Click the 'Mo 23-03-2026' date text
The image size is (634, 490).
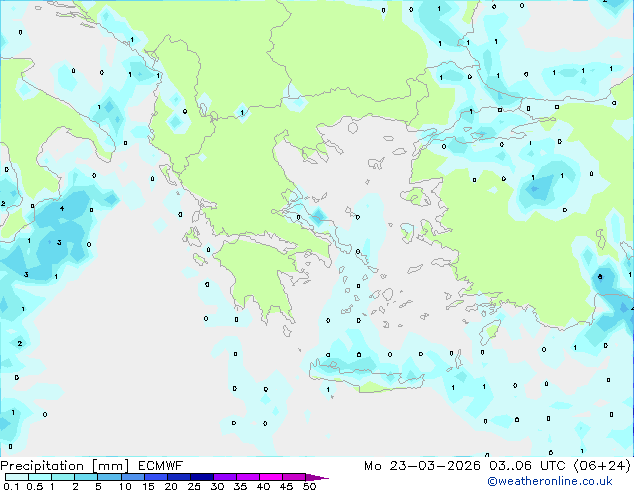click(423, 466)
